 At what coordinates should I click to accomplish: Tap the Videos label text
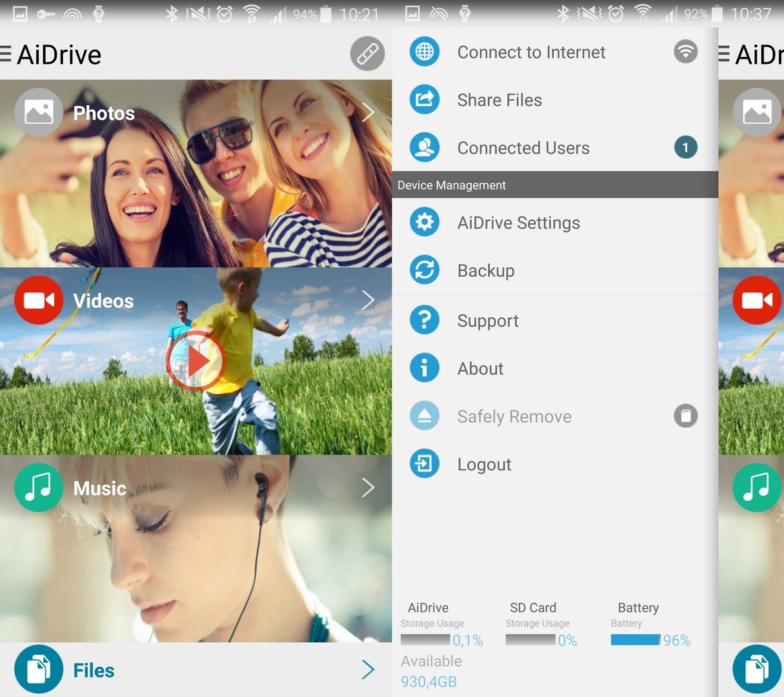(103, 301)
